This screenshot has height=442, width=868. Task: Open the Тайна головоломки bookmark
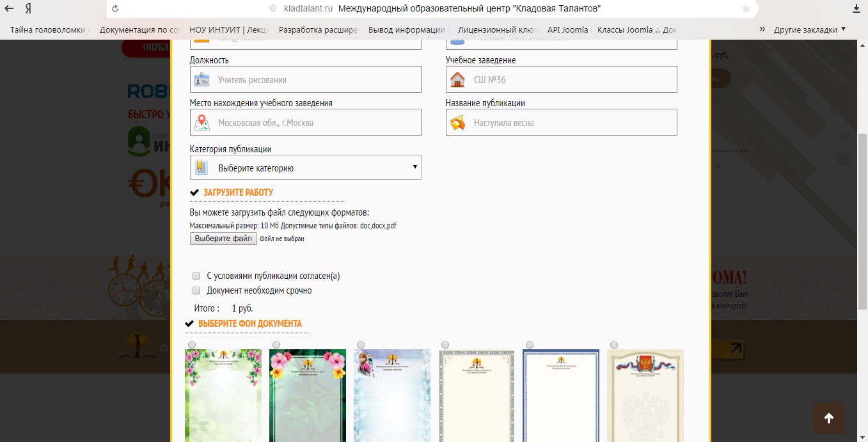[x=50, y=29]
